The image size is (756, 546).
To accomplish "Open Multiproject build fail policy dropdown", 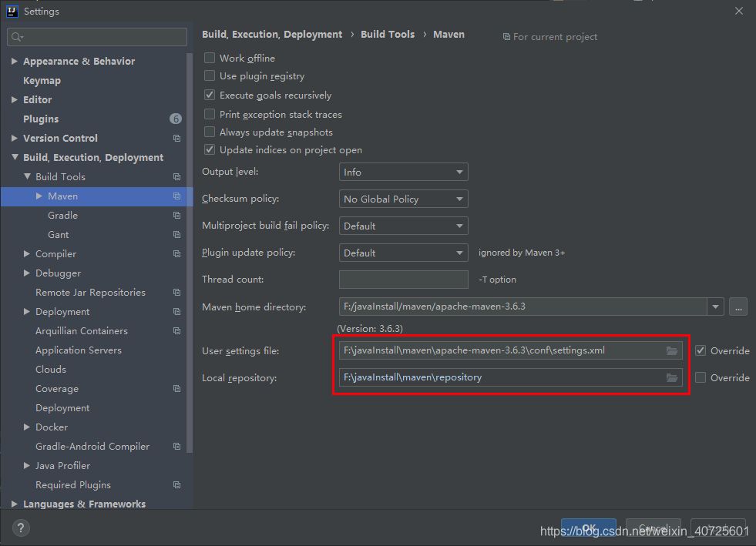I will tap(404, 226).
